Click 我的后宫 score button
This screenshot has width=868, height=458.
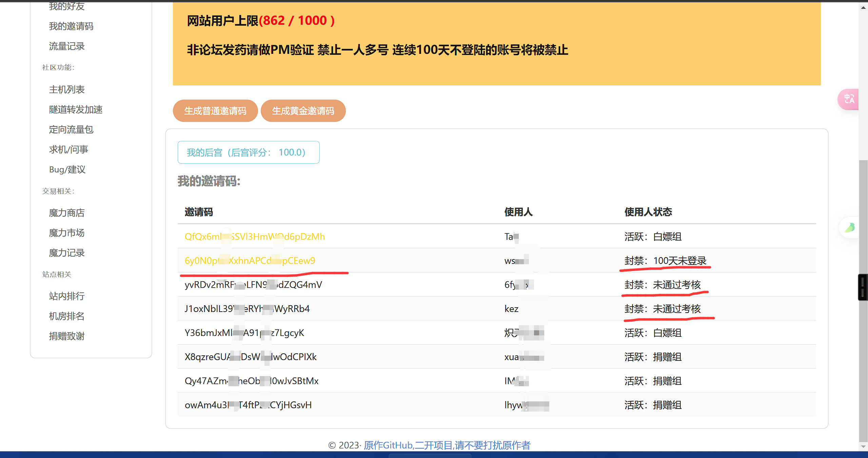(x=249, y=152)
